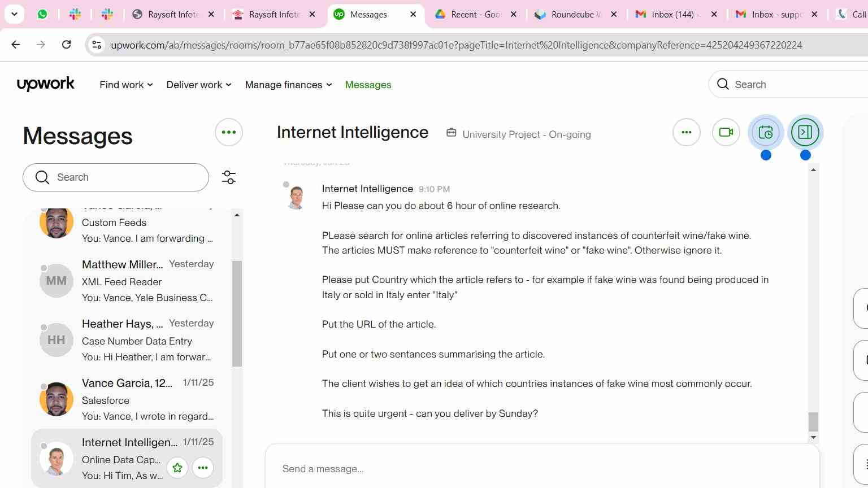Open Matthew Miller XML Feed Reader conversation
Viewport: 868px width, 488px height.
[x=127, y=281]
